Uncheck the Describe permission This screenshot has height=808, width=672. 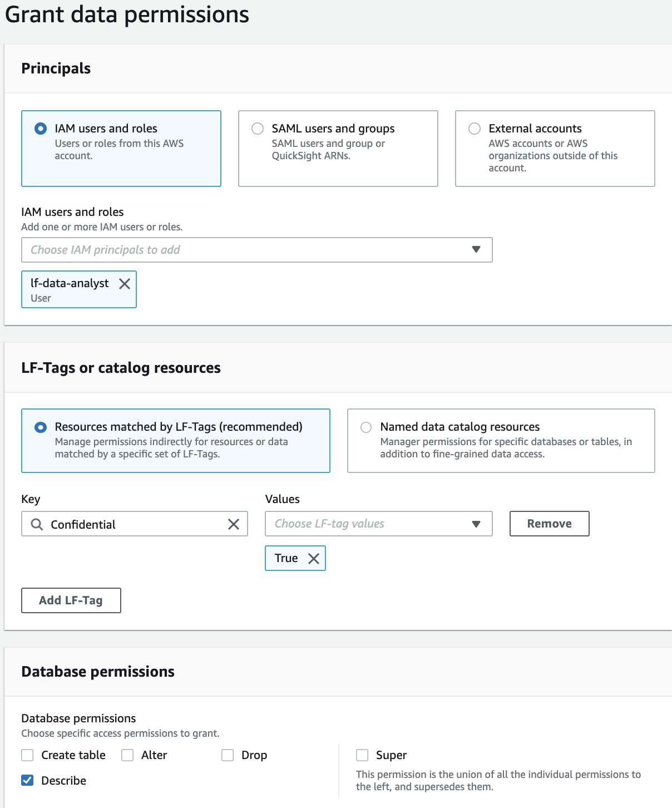27,781
